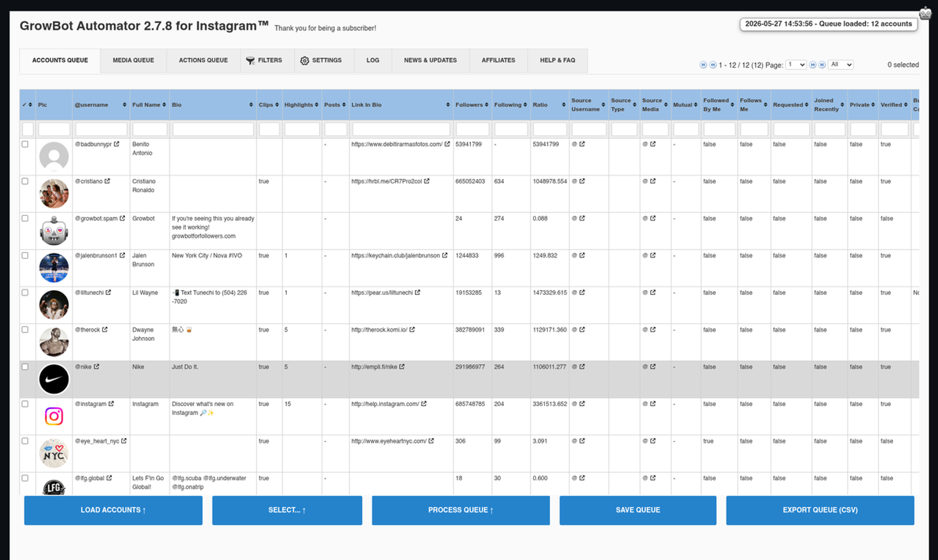938x560 pixels.
Task: Click external-link icon after hrbl.me/CR7Pro2col URL
Action: point(427,181)
